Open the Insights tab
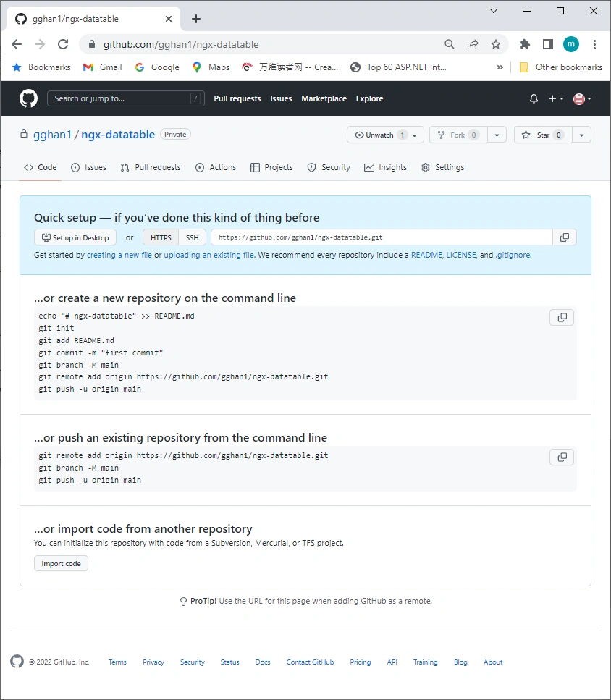The image size is (611, 700). tap(385, 167)
